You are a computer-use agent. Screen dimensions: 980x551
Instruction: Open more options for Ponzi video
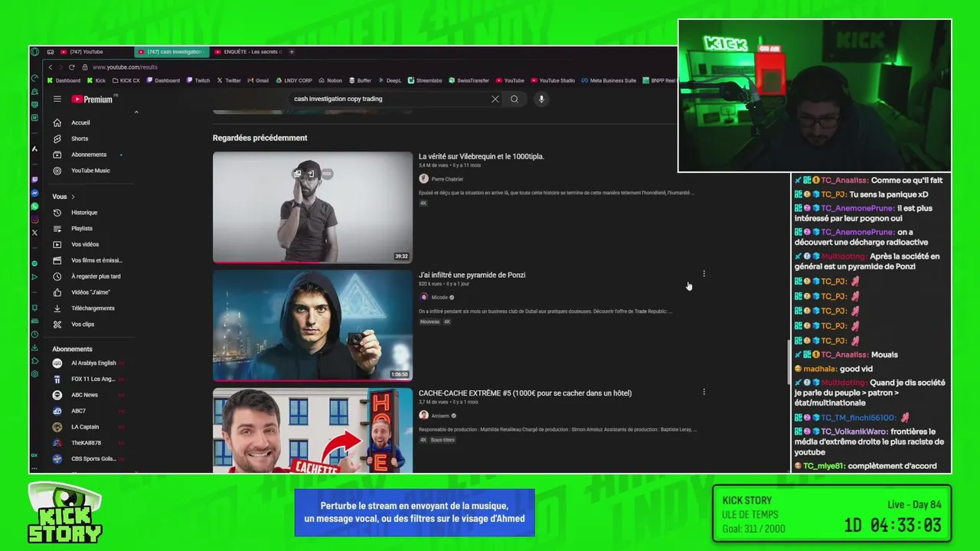[x=704, y=273]
